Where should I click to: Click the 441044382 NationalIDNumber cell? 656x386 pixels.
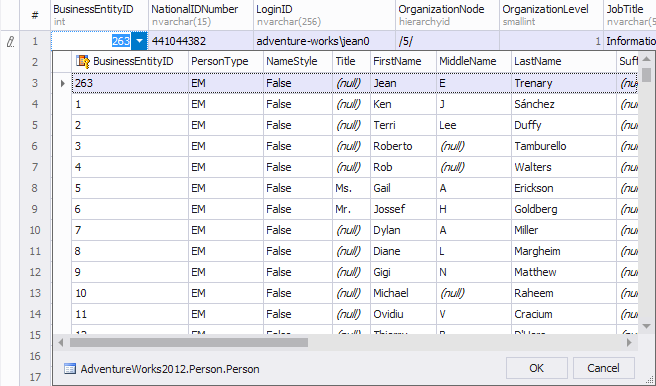(201, 41)
